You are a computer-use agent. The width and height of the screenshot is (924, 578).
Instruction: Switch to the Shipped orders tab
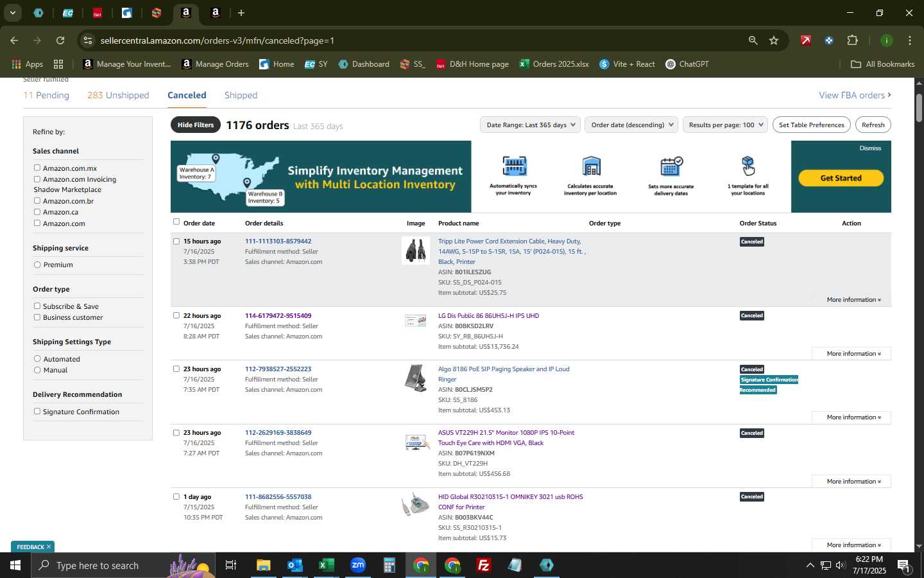241,95
